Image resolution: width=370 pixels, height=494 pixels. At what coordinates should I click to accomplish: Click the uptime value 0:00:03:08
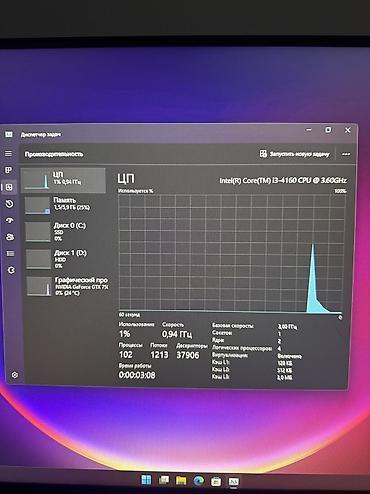coord(137,375)
